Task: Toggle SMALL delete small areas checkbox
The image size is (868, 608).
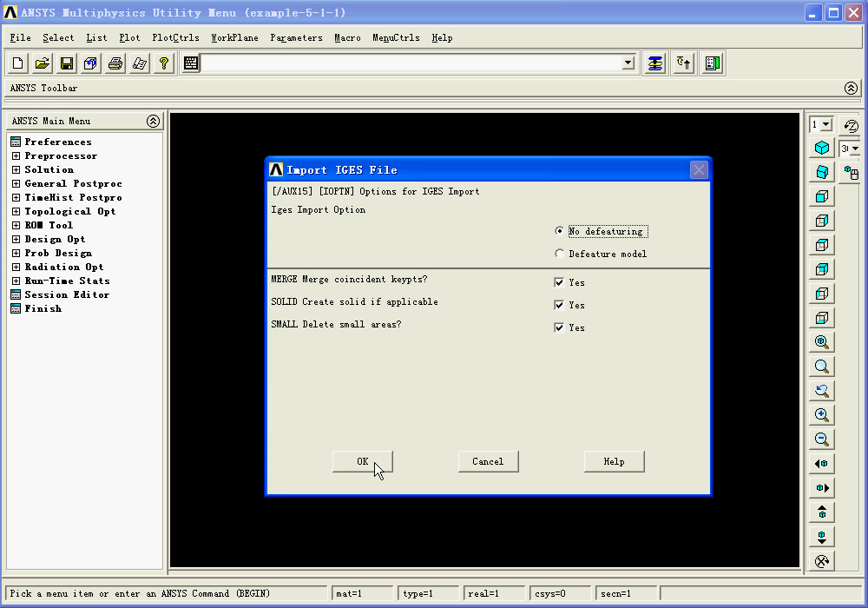Action: click(560, 327)
